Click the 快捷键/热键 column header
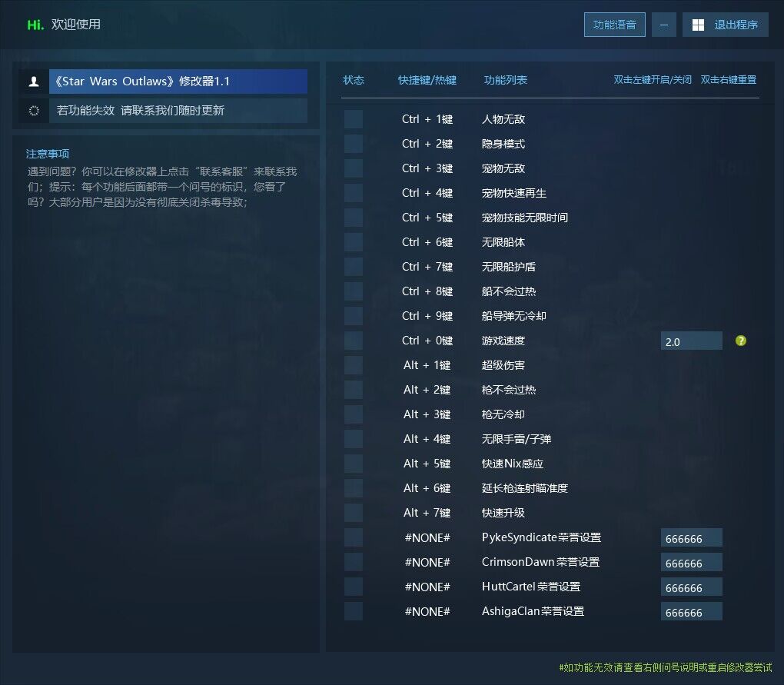The height and width of the screenshot is (685, 784). pyautogui.click(x=427, y=80)
